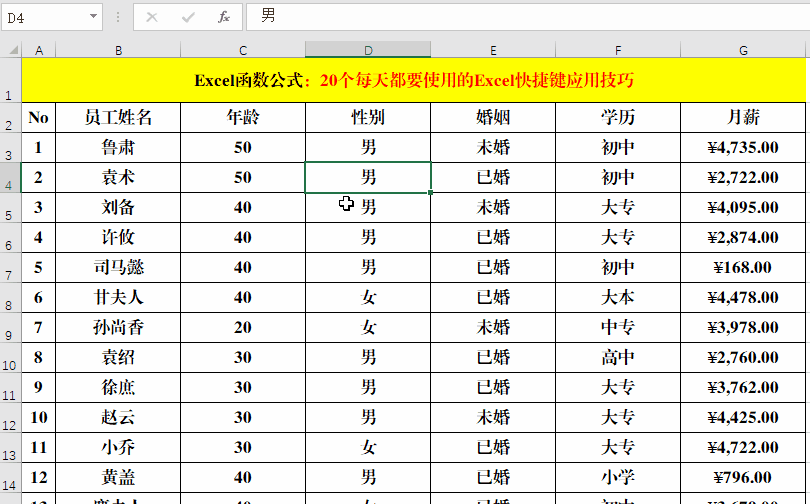
Task: Click salary cell ¥3,762.00
Action: [x=743, y=387]
